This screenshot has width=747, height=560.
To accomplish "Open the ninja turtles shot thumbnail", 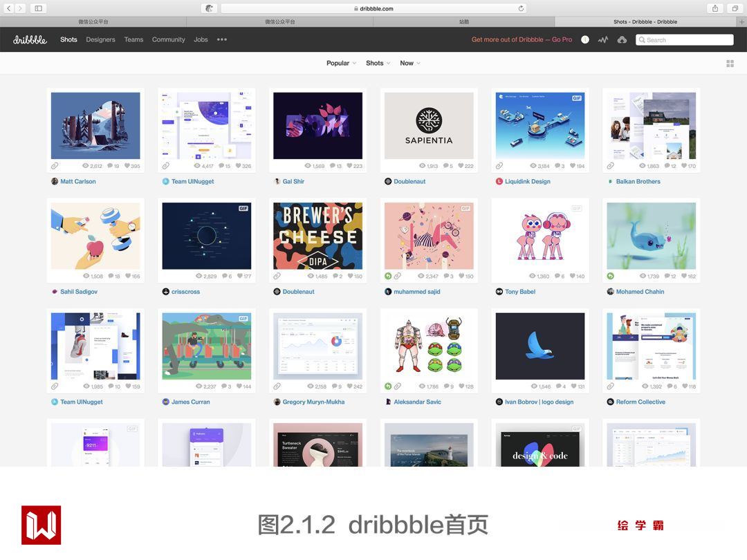I will click(x=429, y=346).
